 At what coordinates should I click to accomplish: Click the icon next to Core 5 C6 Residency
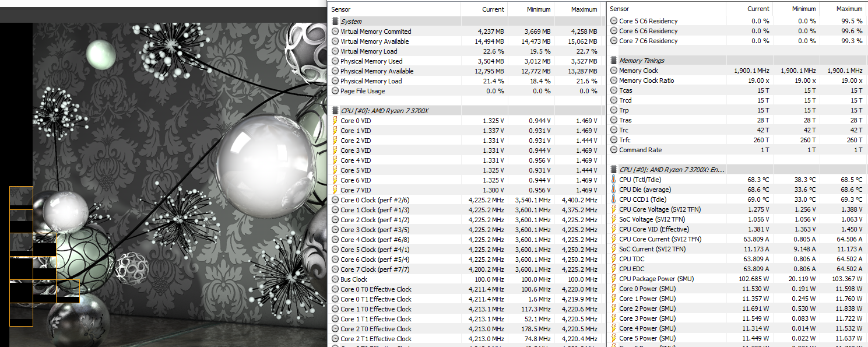613,21
